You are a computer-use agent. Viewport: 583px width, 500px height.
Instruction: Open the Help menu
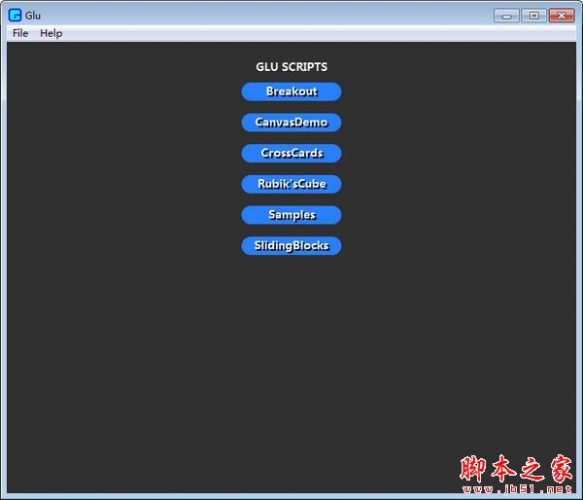(x=51, y=33)
